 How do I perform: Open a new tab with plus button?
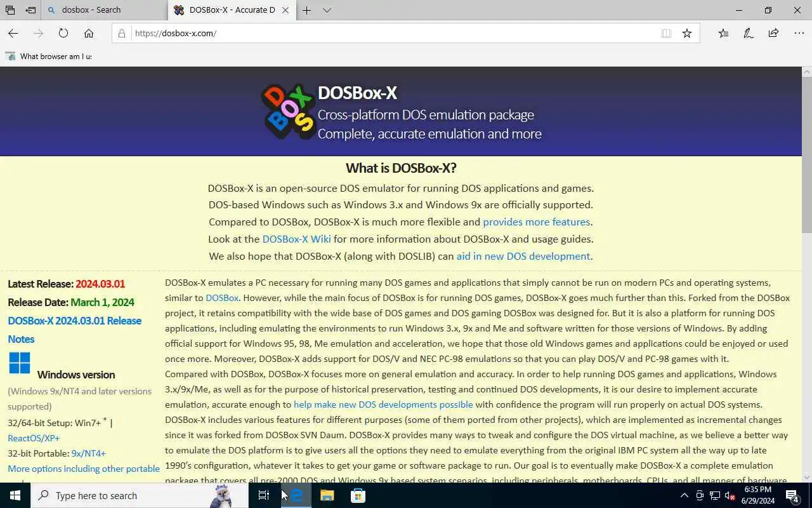coord(306,10)
